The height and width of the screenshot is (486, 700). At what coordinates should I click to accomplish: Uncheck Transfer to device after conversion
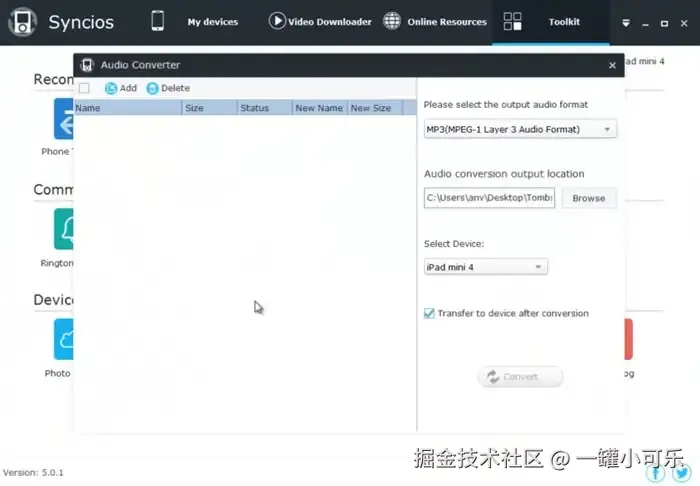[429, 313]
